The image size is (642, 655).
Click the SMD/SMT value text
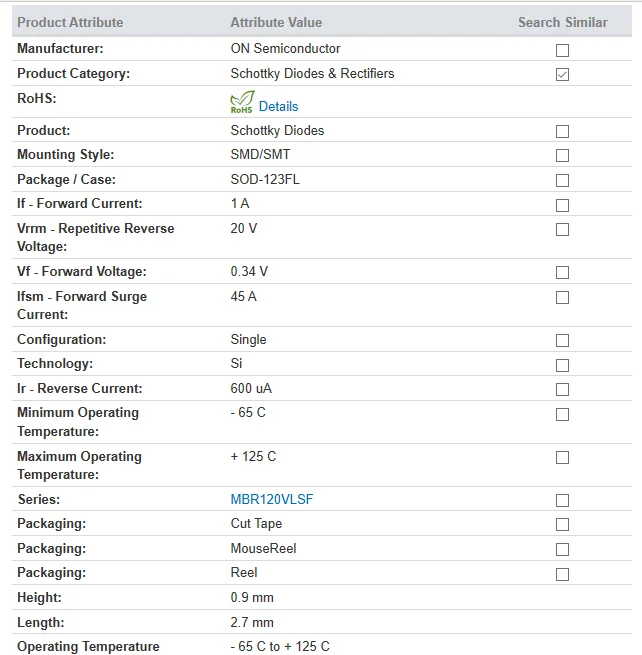pos(260,155)
